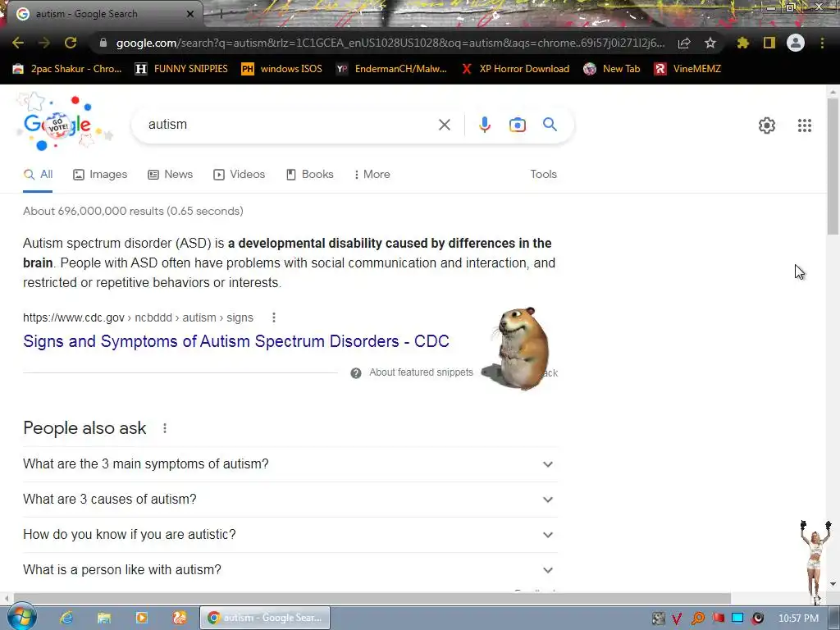
Task: Open the FUNNY SNIPPIES bookmark
Action: [x=181, y=69]
